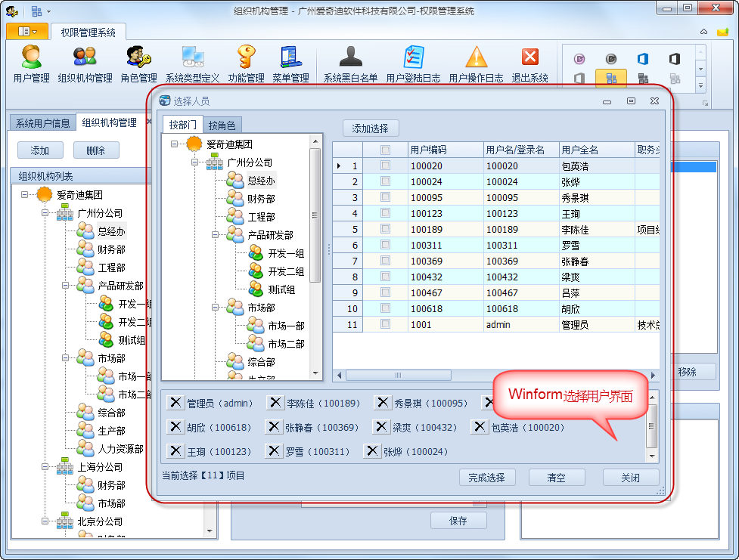Image resolution: width=739 pixels, height=560 pixels.
Task: Open 功能管理 key icon
Action: pos(246,64)
